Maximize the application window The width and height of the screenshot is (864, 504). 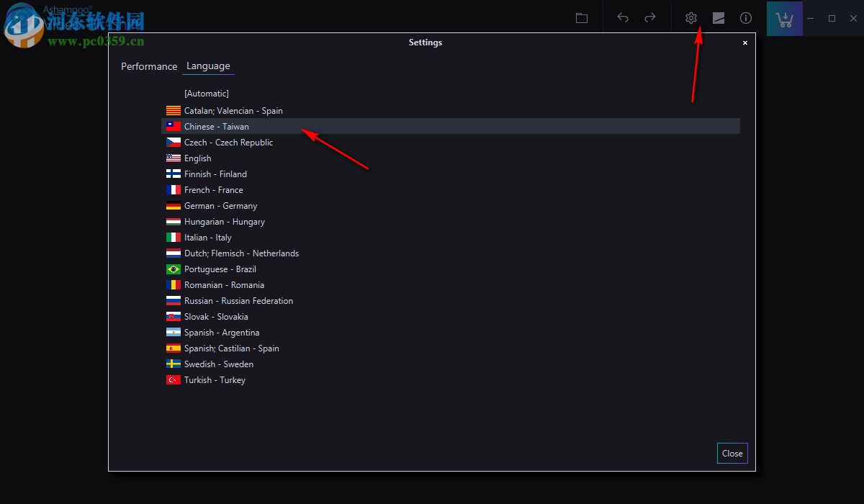point(832,18)
